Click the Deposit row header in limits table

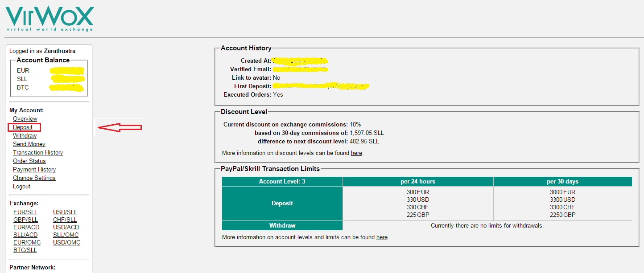coord(282,203)
